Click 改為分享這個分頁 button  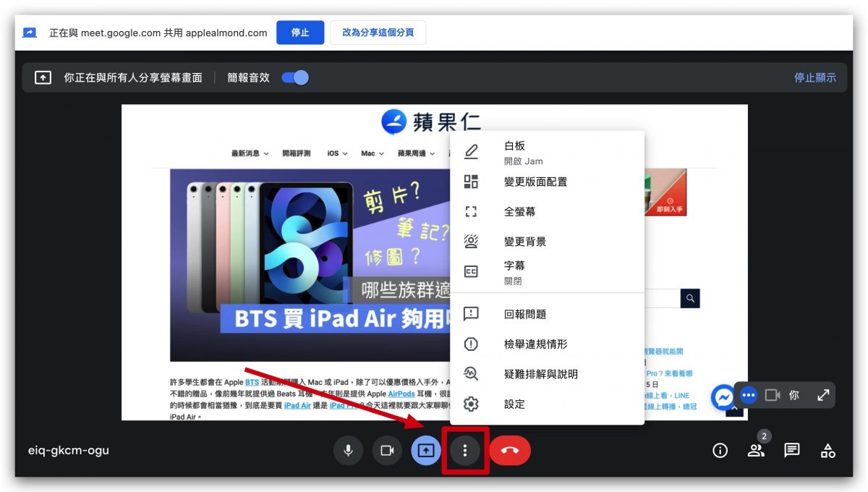pos(378,33)
